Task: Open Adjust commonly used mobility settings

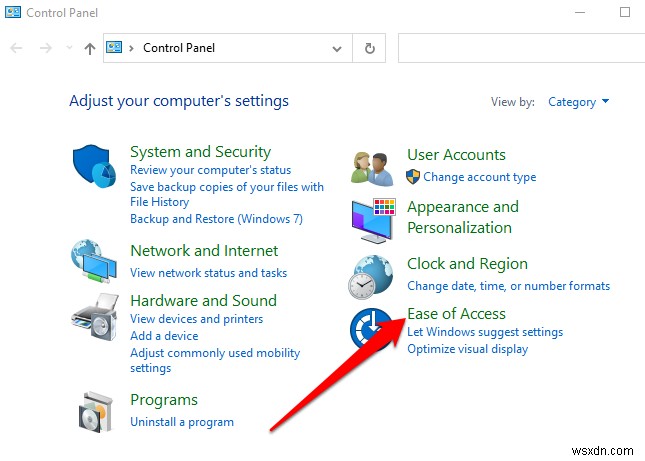Action: pyautogui.click(x=215, y=360)
